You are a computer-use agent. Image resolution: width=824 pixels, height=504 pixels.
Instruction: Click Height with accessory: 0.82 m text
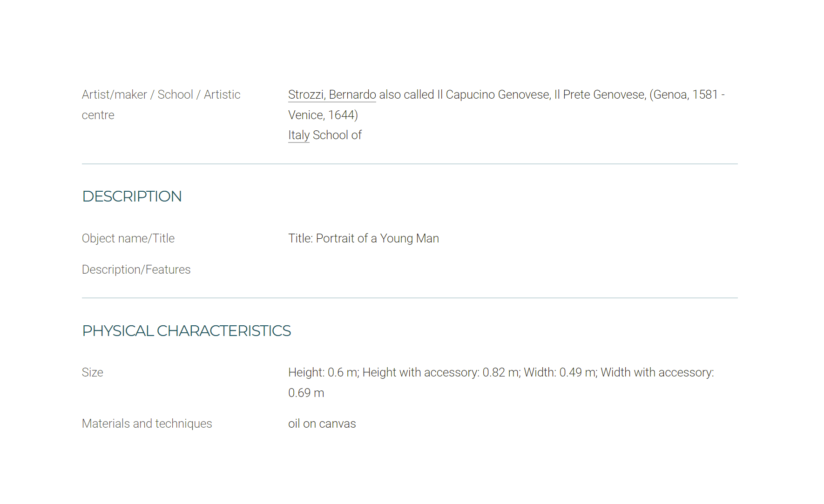click(x=441, y=372)
